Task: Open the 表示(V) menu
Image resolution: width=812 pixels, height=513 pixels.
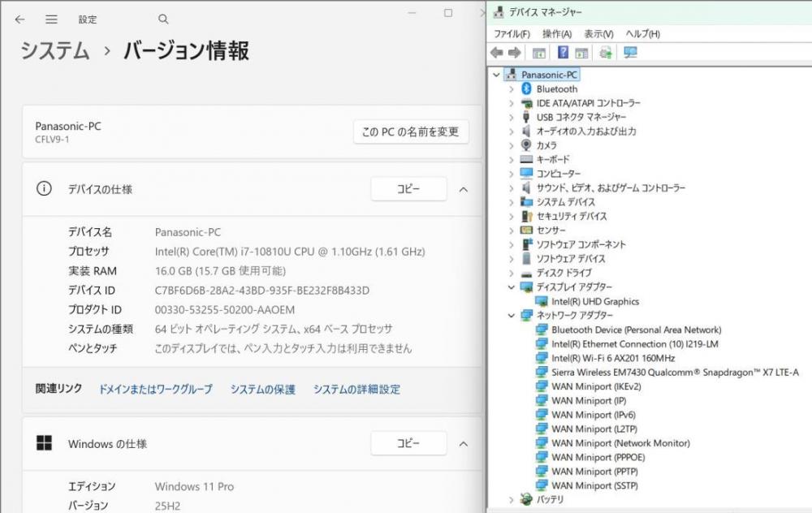Action: [598, 33]
